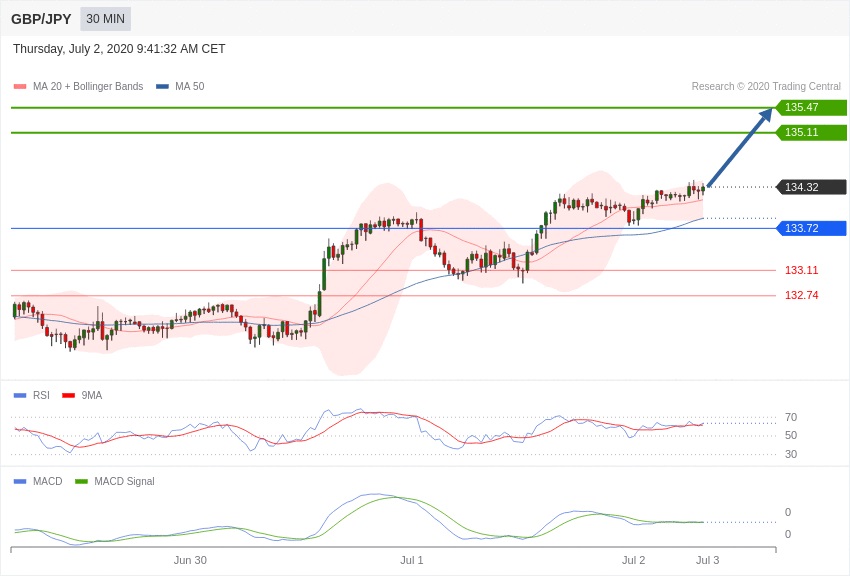
Task: Click the 9MA legend red marker
Action: tap(69, 396)
